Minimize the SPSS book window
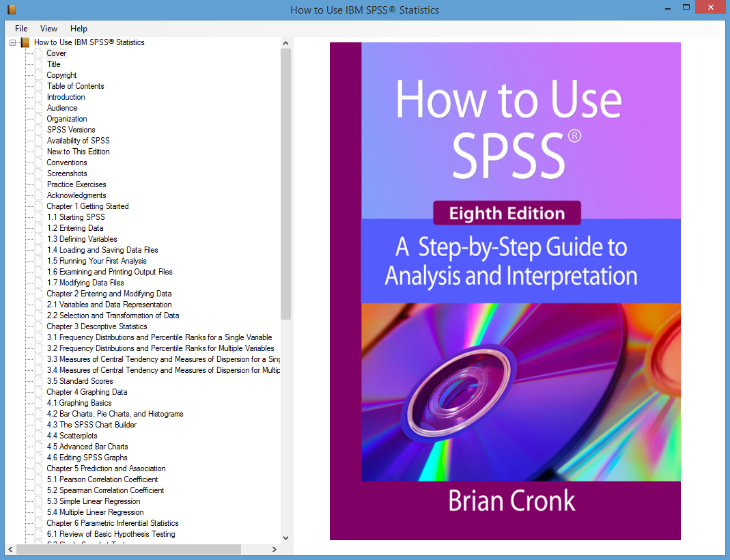This screenshot has height=560, width=730. [x=668, y=8]
